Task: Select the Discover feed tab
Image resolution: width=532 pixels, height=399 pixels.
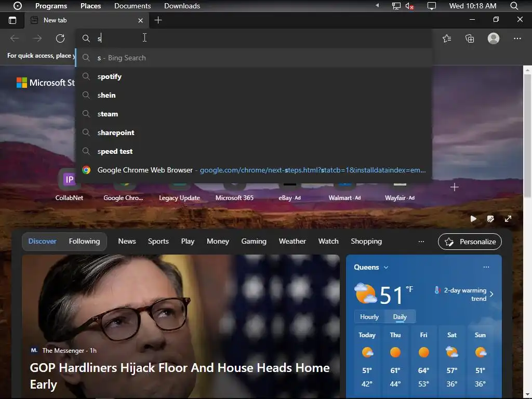Action: [43, 241]
